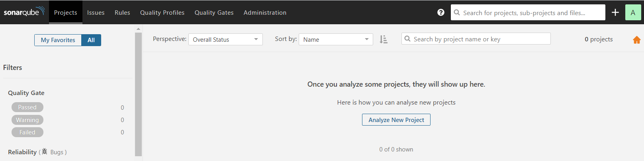Click the filters sidebar scrollbar

click(138, 94)
